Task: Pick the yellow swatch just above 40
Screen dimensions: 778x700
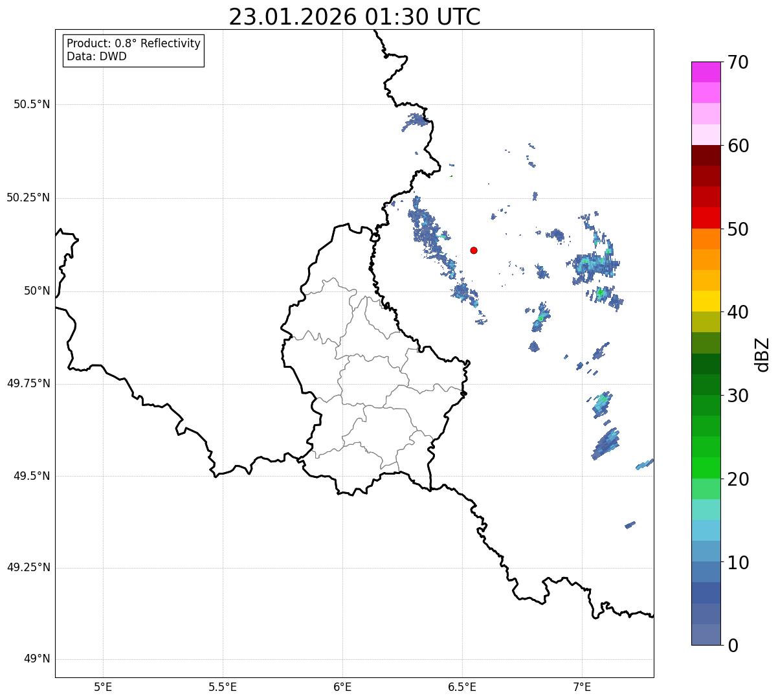Action: [x=706, y=301]
